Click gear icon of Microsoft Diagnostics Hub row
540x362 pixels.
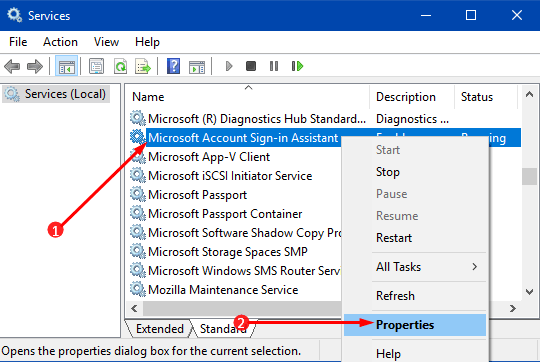click(138, 118)
